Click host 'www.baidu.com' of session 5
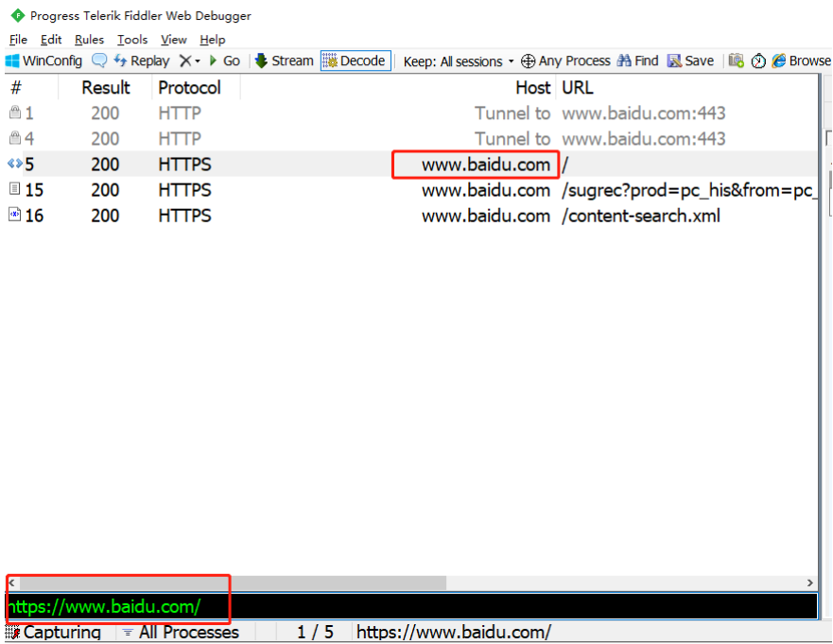 pos(486,165)
